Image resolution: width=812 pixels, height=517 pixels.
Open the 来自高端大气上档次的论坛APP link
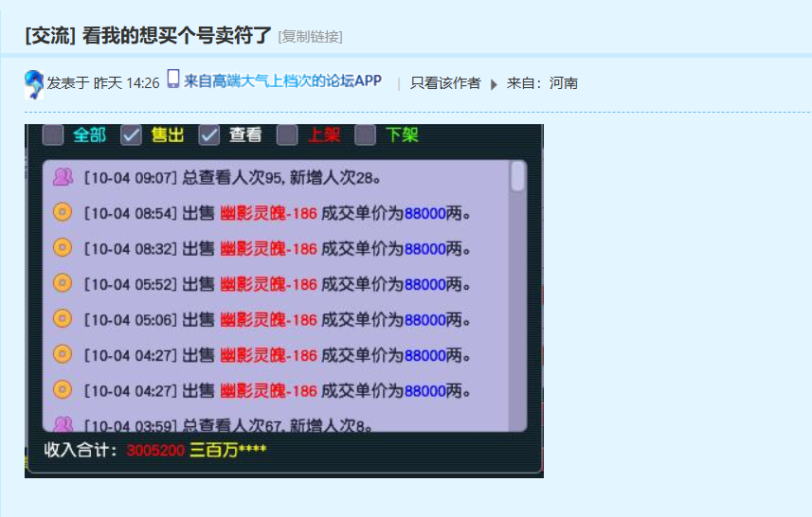282,81
